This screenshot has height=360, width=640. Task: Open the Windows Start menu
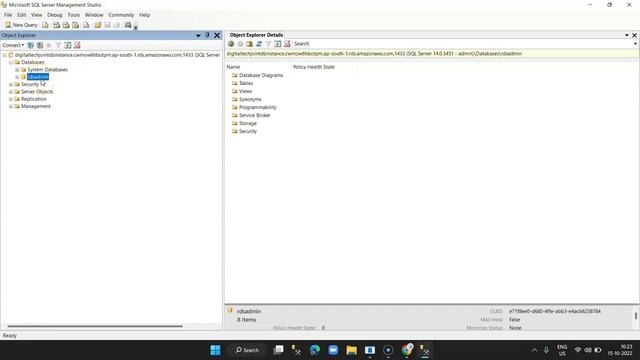(216, 350)
